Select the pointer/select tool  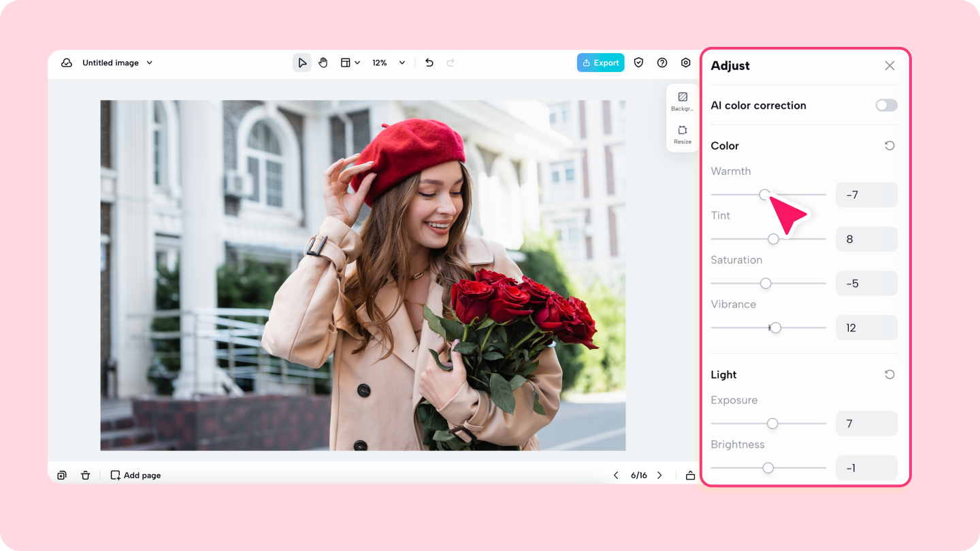(x=302, y=62)
